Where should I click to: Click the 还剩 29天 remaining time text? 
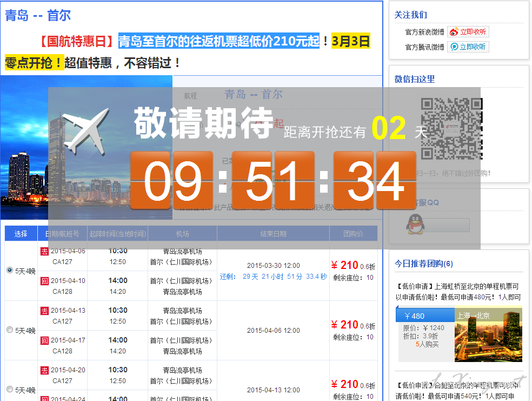click(x=273, y=277)
